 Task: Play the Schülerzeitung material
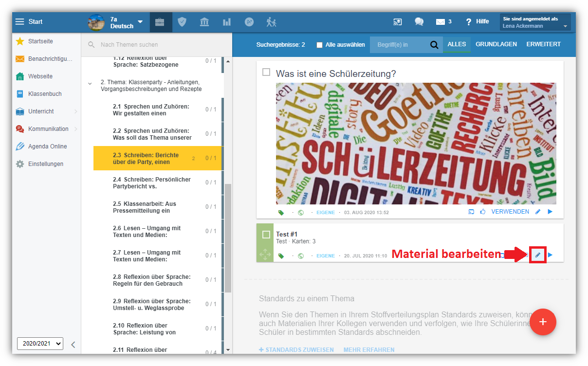551,212
